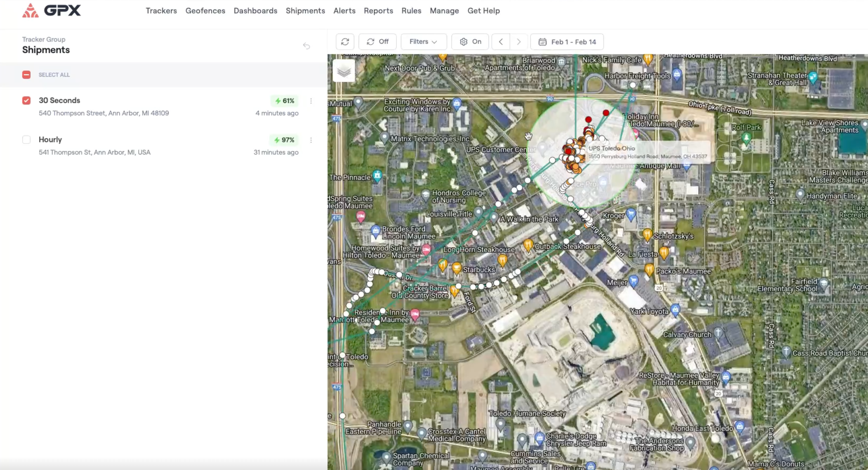The height and width of the screenshot is (470, 868).
Task: Open options menu for Hourly tracker
Action: [311, 140]
